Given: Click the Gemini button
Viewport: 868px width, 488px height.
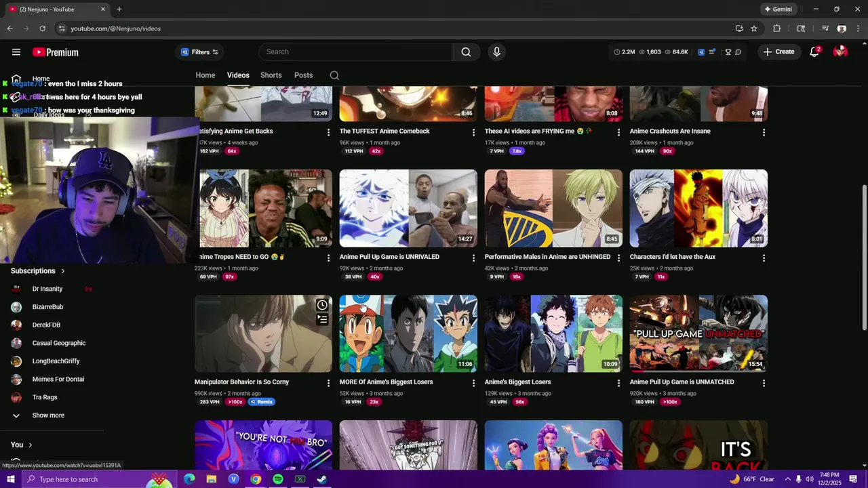Looking at the screenshot, I should tap(778, 9).
